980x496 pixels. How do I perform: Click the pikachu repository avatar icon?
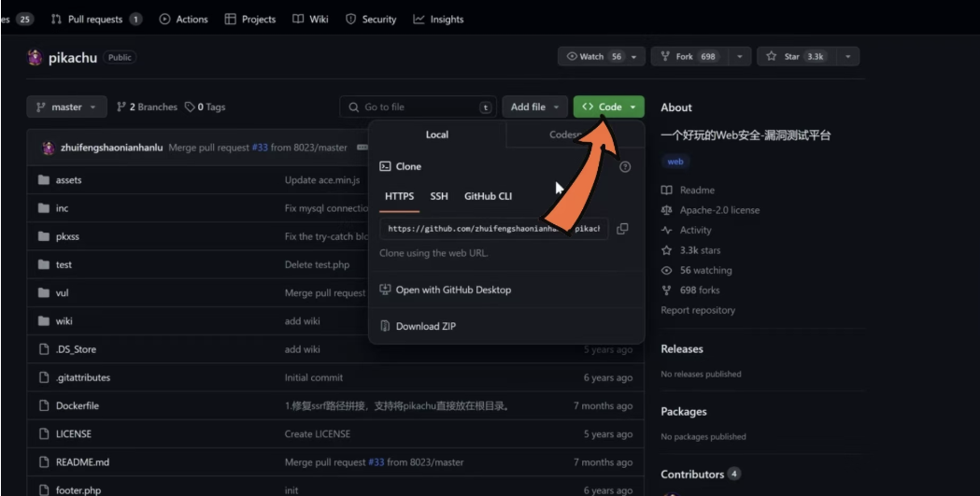tap(35, 58)
